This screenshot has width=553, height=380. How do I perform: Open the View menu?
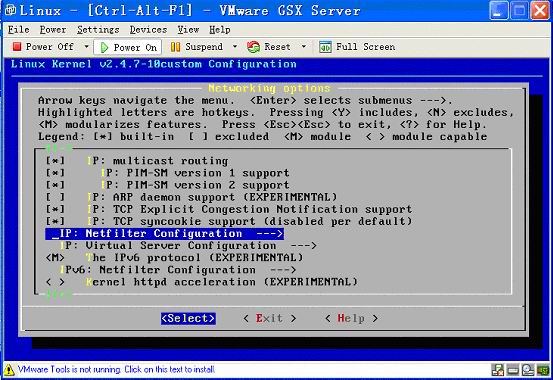[188, 30]
